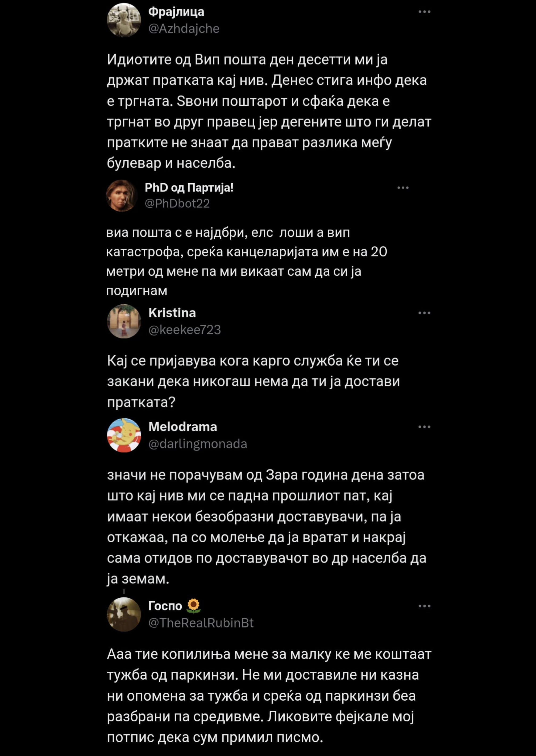Screen dimensions: 536x756
Task: Open PhD од Партија! avatar
Action: pyautogui.click(x=122, y=195)
